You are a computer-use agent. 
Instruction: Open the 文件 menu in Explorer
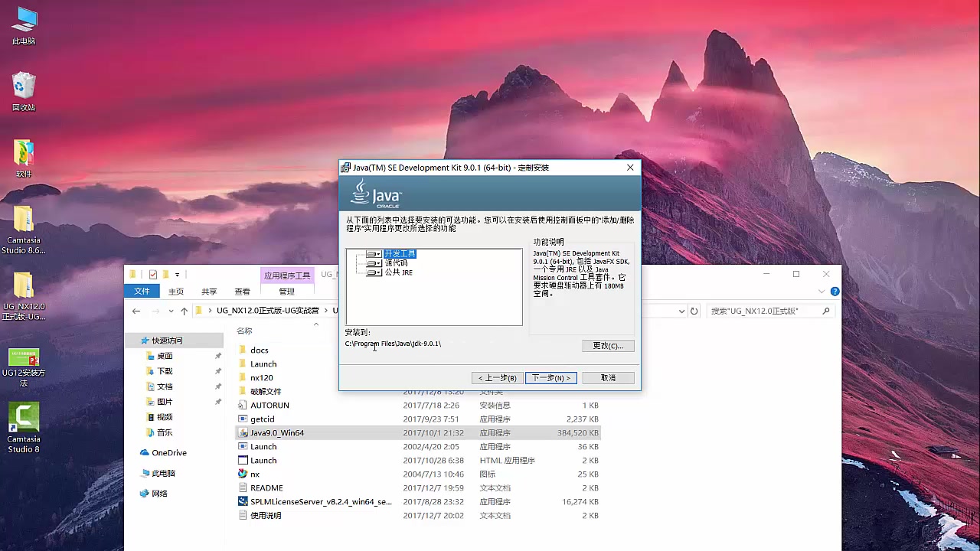[x=142, y=292]
